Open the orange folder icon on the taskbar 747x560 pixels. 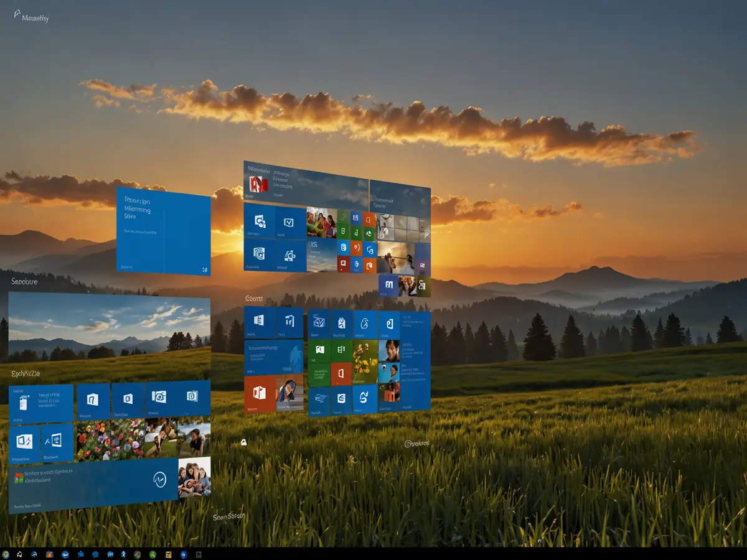click(50, 554)
